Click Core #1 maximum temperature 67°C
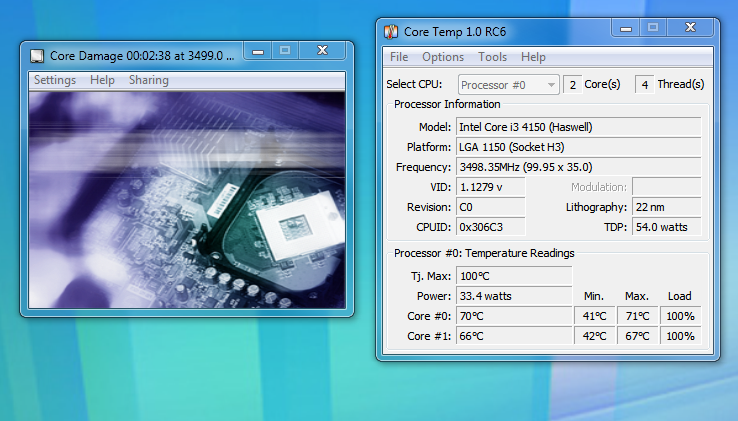The width and height of the screenshot is (738, 421). [x=637, y=336]
